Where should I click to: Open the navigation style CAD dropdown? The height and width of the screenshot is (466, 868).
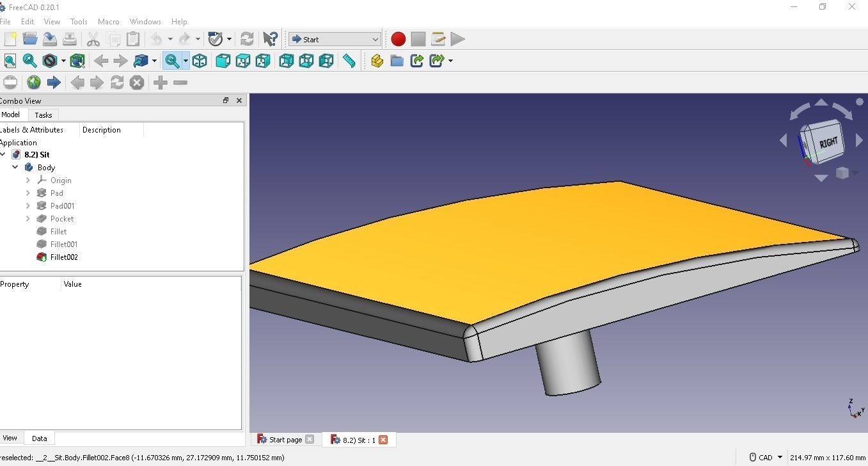766,458
